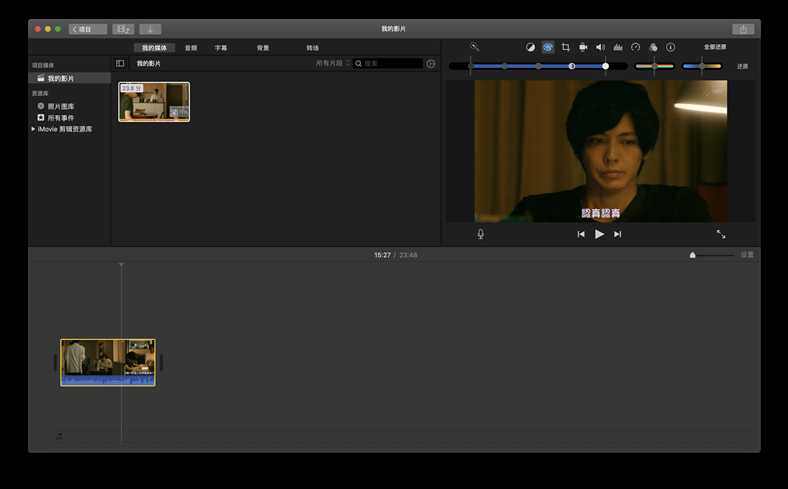Image resolution: width=788 pixels, height=489 pixels.
Task: Select 所有事件 all events
Action: [x=61, y=118]
